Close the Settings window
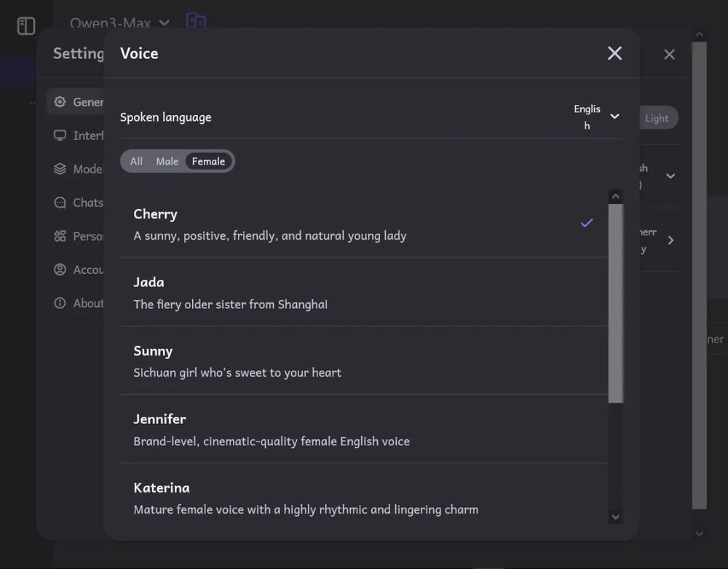Screen dimensions: 728x569 (669, 55)
